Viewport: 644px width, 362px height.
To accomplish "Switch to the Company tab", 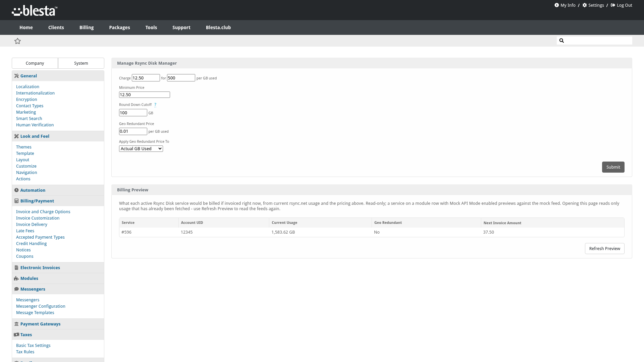I will point(35,63).
